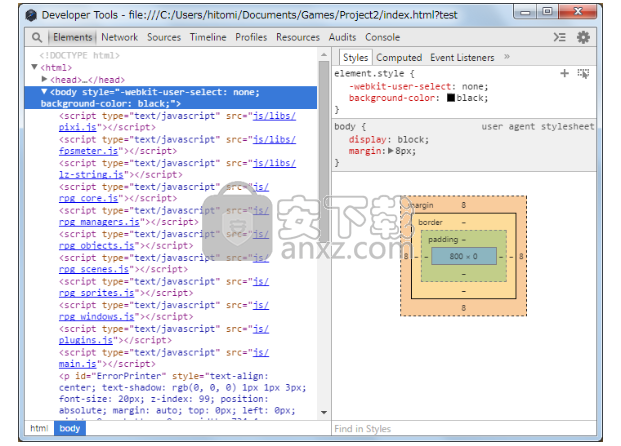Open the rpg_objects.js script link
This screenshot has height=446, width=621.
click(96, 246)
